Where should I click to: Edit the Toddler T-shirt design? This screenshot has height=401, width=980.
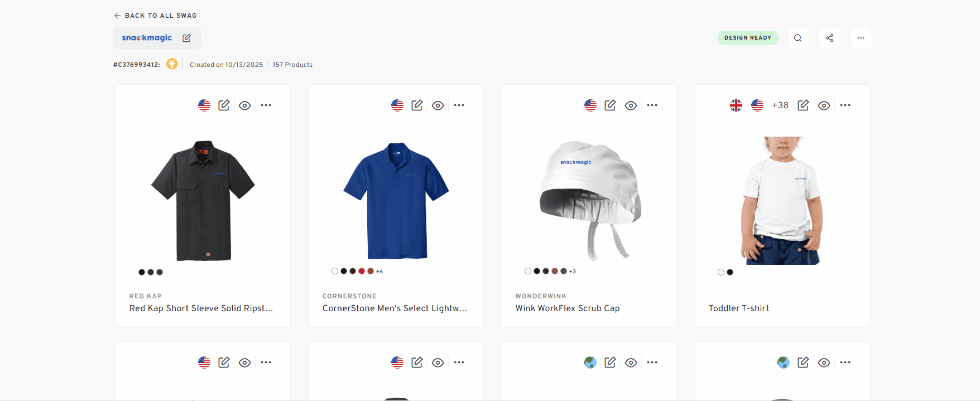tap(803, 105)
